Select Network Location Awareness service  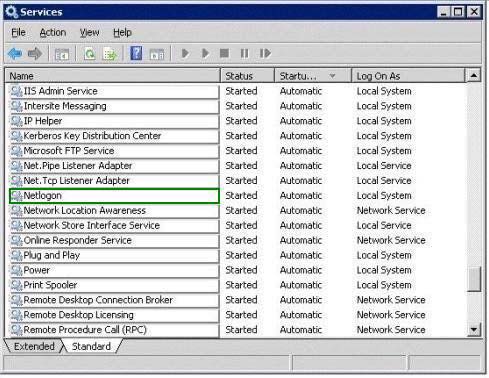(114, 210)
